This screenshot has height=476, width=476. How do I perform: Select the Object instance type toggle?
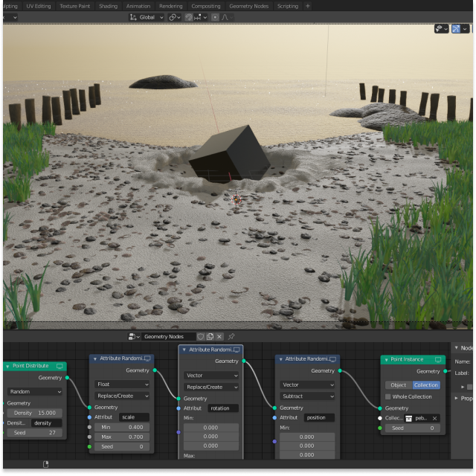(x=399, y=385)
